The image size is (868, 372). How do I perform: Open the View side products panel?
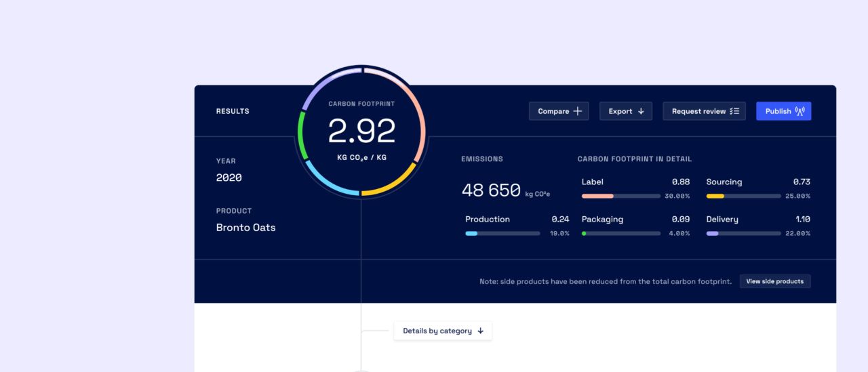pyautogui.click(x=774, y=281)
